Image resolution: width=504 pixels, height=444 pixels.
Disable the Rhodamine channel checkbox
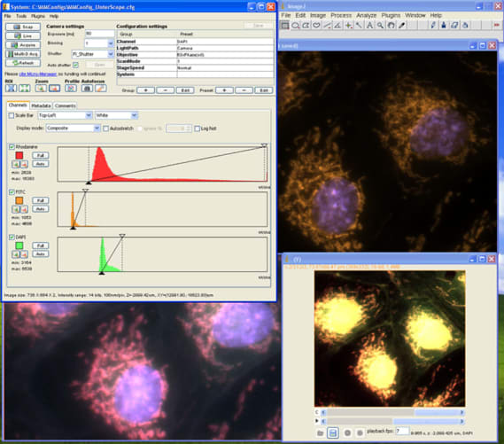coord(12,147)
